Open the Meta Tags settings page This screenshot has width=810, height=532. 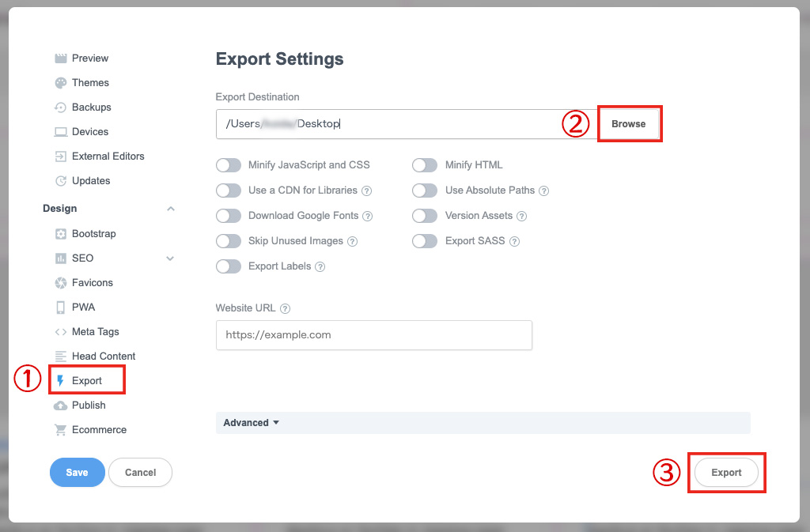tap(95, 332)
